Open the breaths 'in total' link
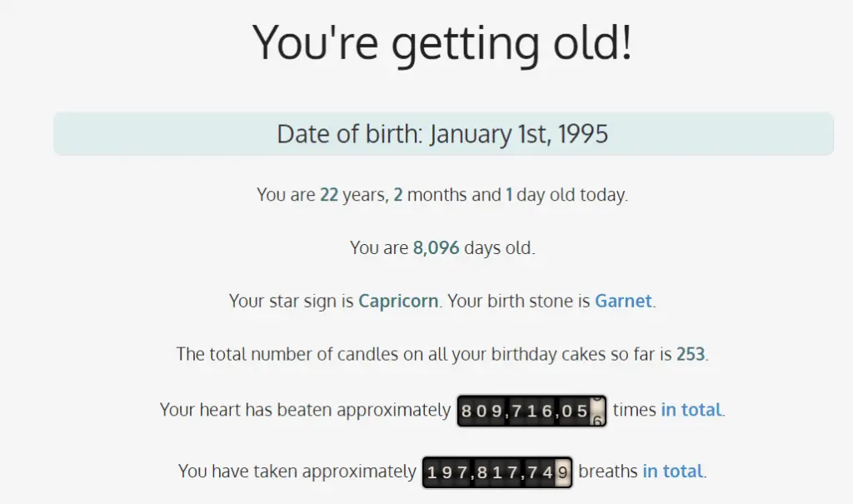 [x=672, y=471]
